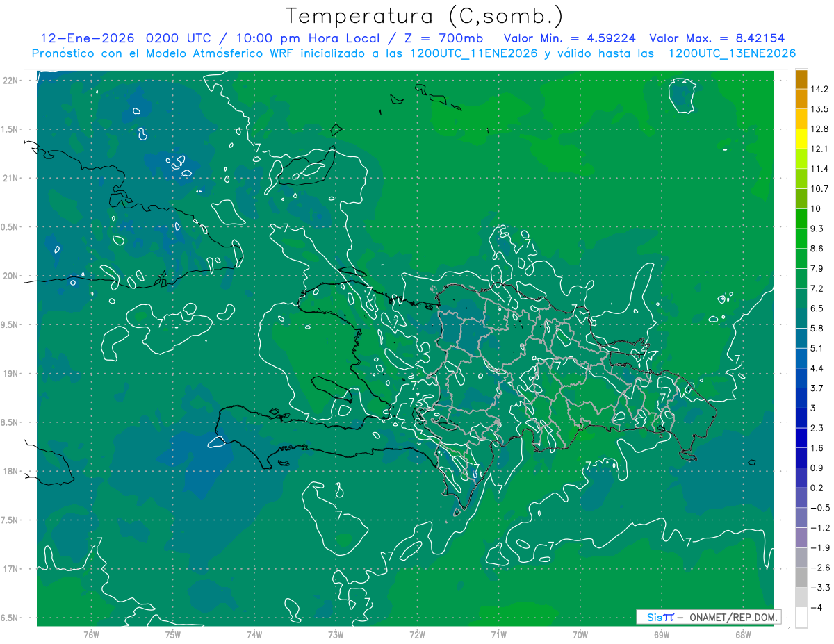Image resolution: width=834 pixels, height=644 pixels.
Task: Click the 9.3 legend value
Action: tap(817, 229)
